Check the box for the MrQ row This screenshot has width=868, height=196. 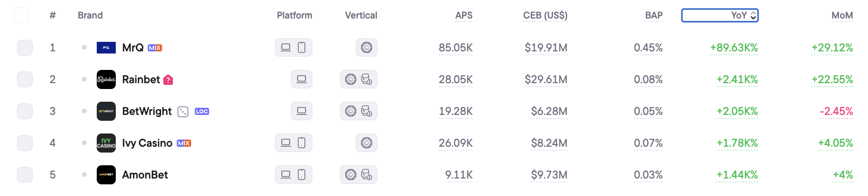(x=25, y=48)
